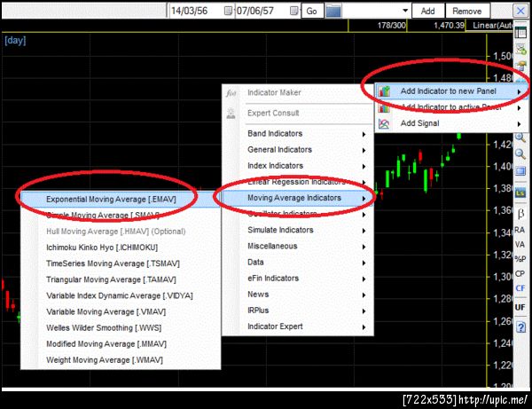The image size is (532, 409).
Task: Choose Modified Moving Average [.MMAV]
Action: pyautogui.click(x=121, y=344)
